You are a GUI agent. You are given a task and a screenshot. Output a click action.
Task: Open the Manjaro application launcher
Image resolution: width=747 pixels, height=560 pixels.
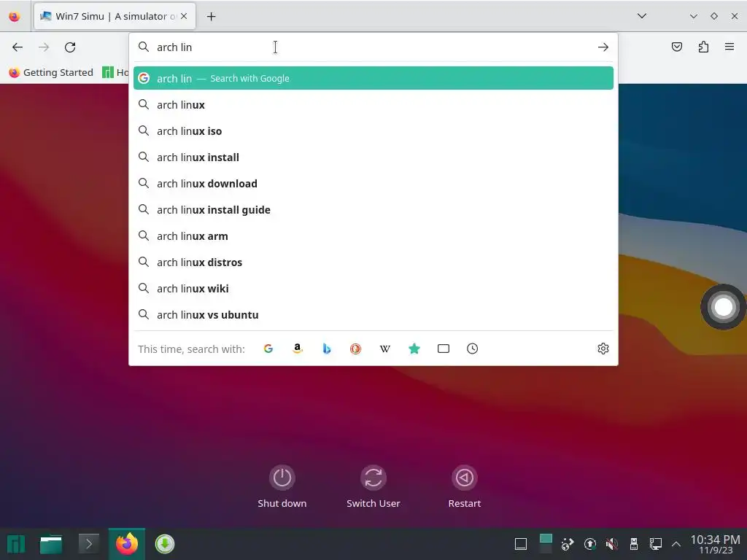click(16, 544)
